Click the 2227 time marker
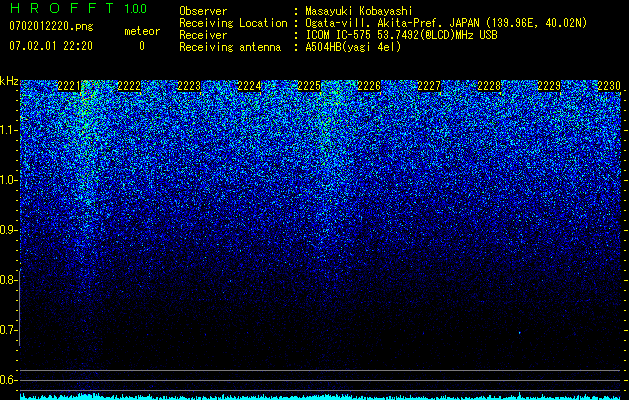Viewport: 629px width, 400px height. coord(429,86)
